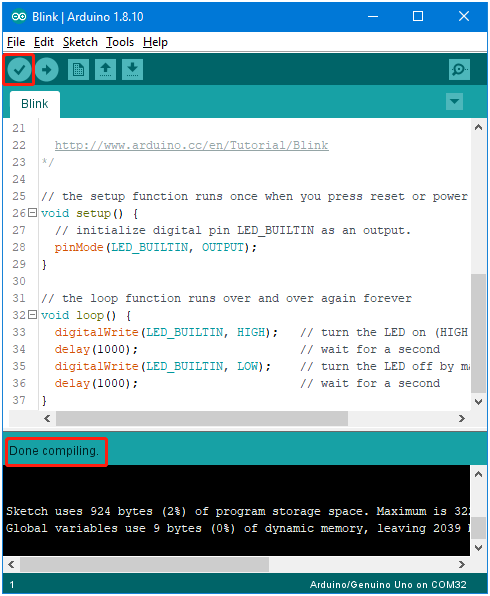
Task: Upload the sketch with the arrow button
Action: (x=46, y=70)
